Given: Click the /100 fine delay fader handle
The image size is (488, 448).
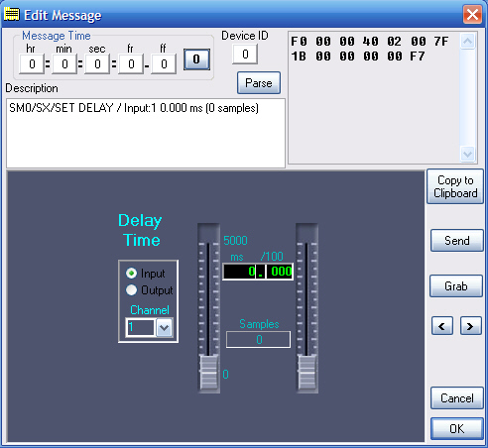Looking at the screenshot, I should tap(306, 373).
